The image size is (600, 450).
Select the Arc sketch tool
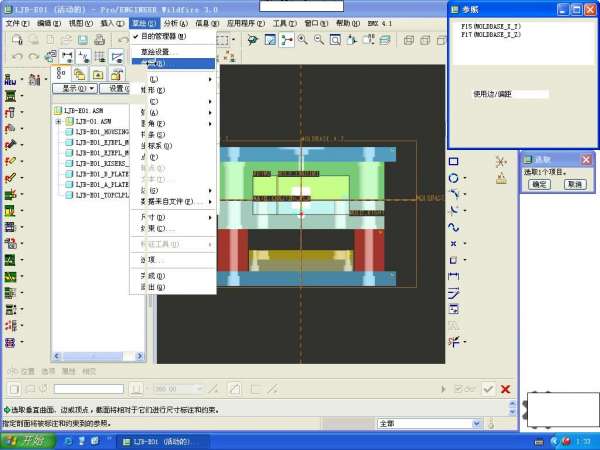click(x=453, y=194)
